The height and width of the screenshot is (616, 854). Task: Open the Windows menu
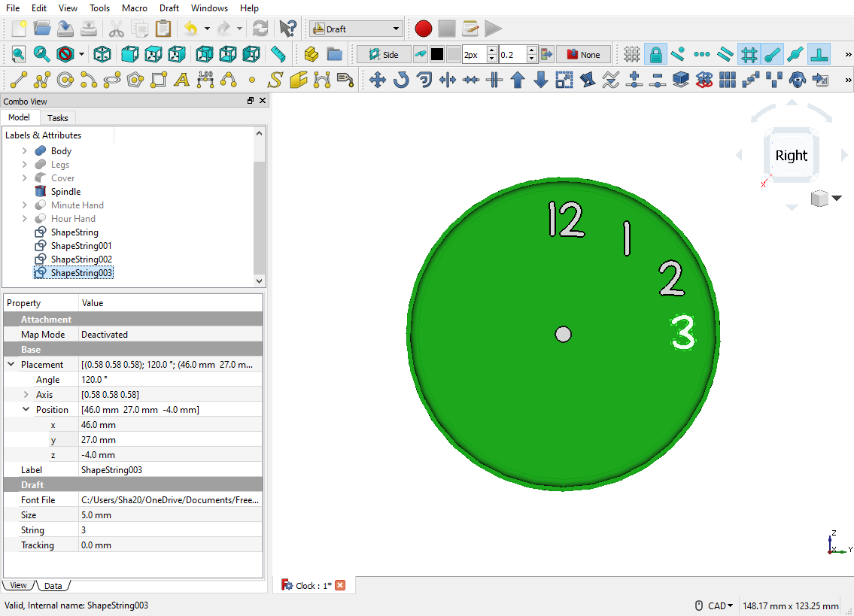pos(209,8)
